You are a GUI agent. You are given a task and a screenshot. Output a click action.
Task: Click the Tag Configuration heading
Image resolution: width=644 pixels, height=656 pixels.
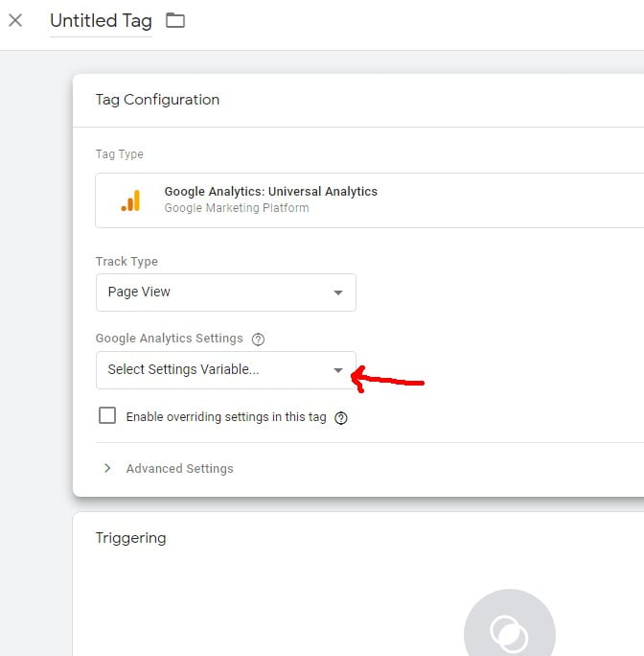click(x=157, y=100)
